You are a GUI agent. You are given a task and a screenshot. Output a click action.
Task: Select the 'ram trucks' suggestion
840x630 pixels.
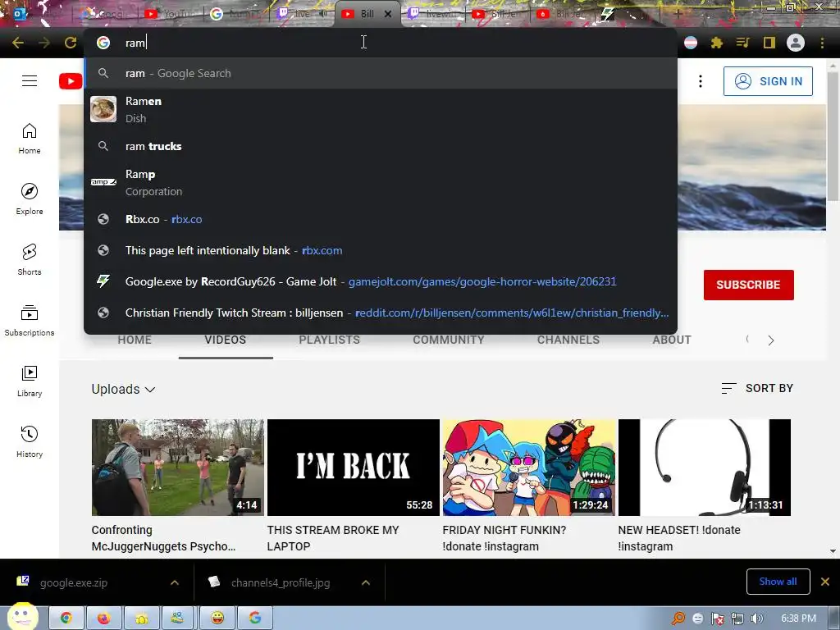click(381, 146)
